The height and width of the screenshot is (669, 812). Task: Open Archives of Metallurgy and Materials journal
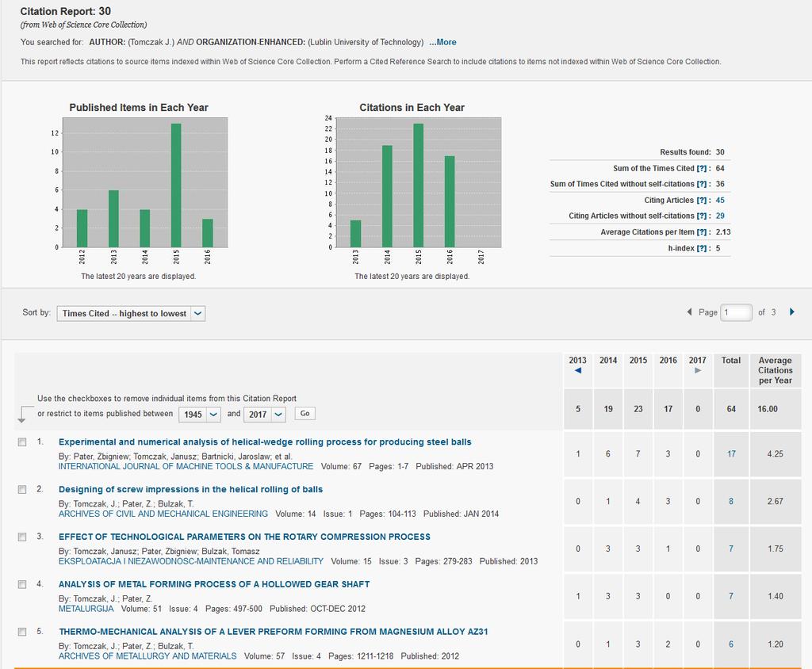tap(147, 656)
